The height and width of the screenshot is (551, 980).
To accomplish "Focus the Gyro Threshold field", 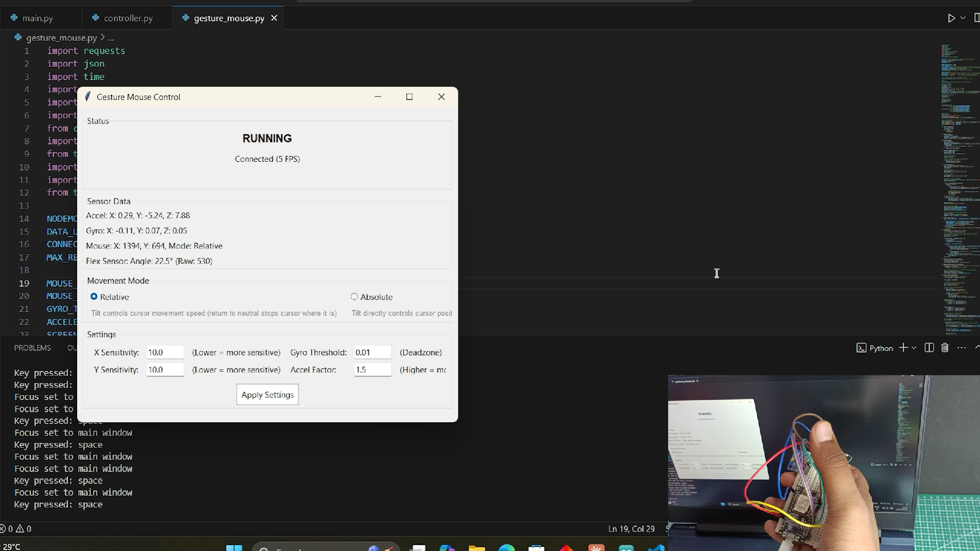I will tap(373, 353).
